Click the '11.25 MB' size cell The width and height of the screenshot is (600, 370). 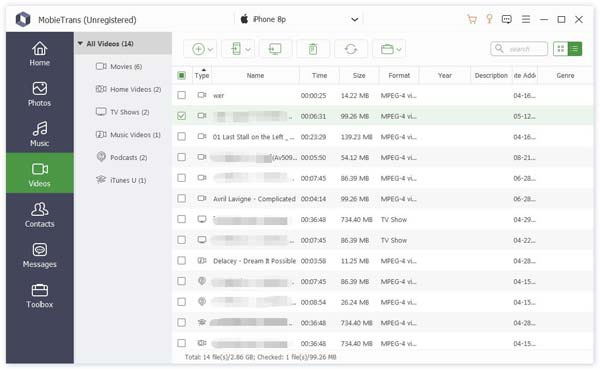coord(355,261)
